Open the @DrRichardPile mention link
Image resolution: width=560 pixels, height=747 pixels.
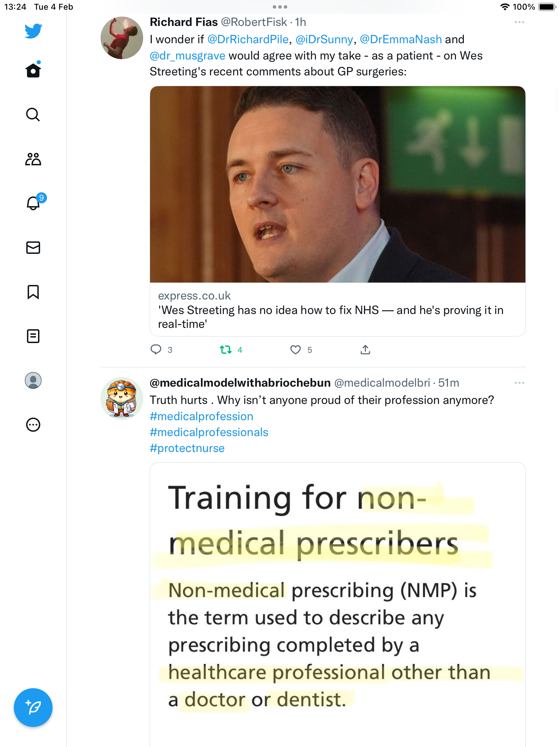248,39
